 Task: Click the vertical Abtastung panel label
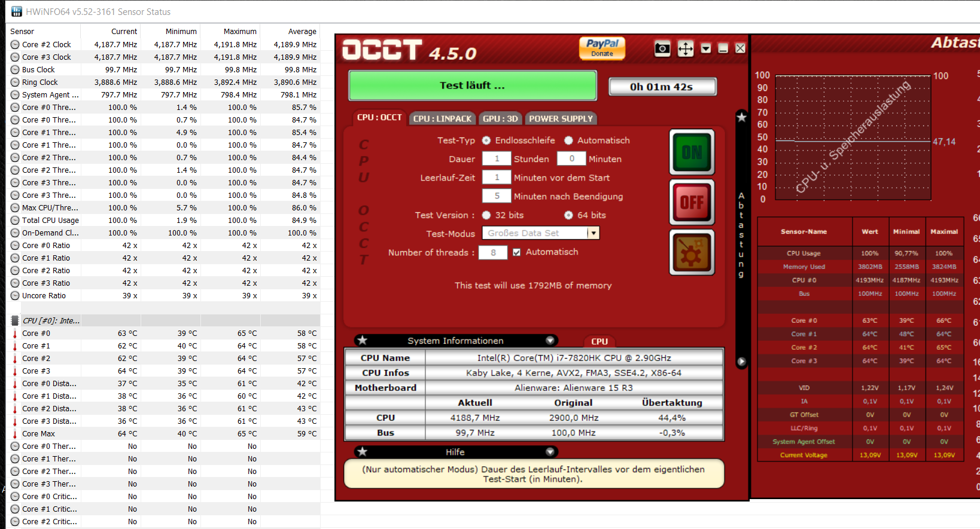(741, 234)
